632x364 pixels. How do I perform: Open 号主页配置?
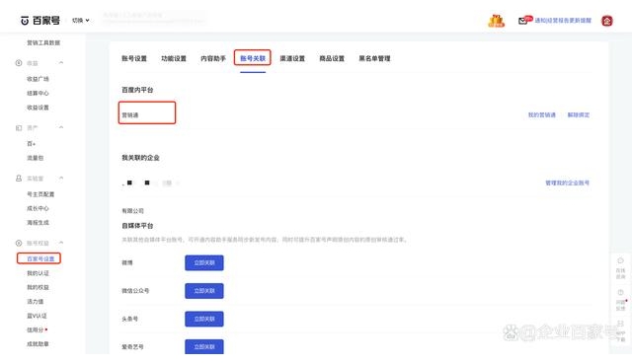[40, 194]
